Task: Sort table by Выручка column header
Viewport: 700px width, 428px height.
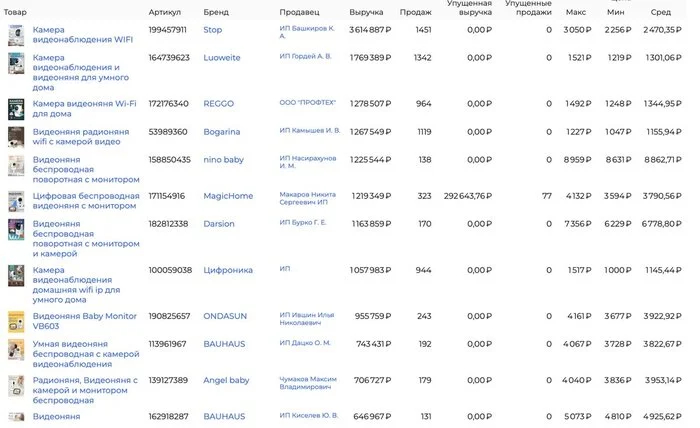Action: coord(365,12)
